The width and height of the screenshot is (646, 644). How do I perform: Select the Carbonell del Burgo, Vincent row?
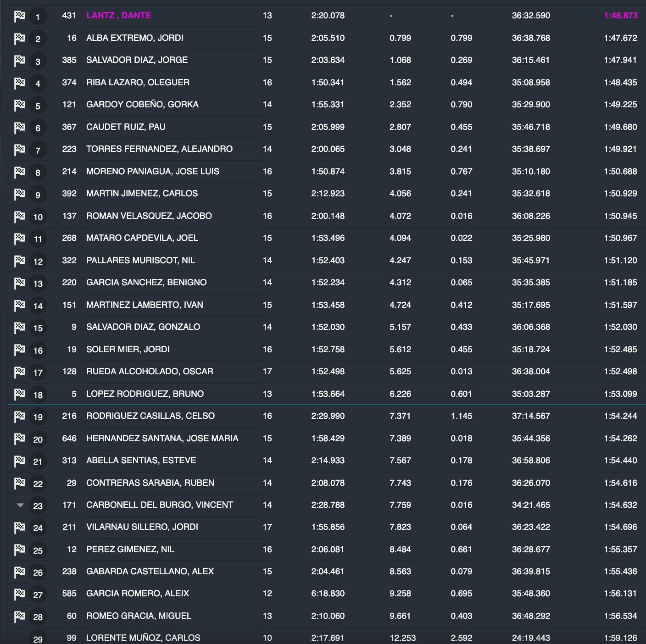tap(160, 505)
